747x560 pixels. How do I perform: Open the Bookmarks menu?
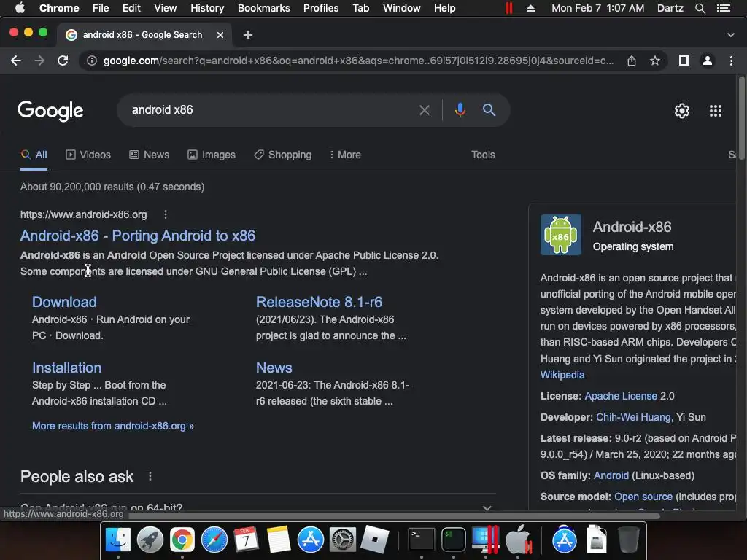(263, 8)
